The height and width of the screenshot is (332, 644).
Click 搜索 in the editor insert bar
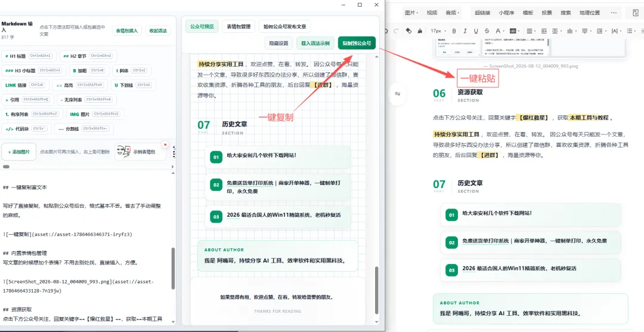(566, 13)
